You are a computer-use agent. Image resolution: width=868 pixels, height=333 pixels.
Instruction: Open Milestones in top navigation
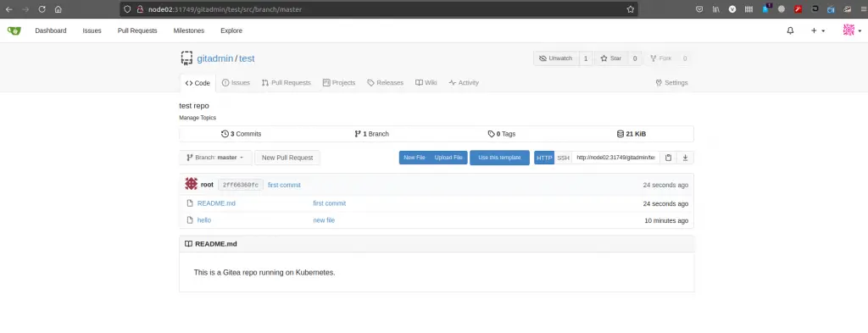(189, 31)
